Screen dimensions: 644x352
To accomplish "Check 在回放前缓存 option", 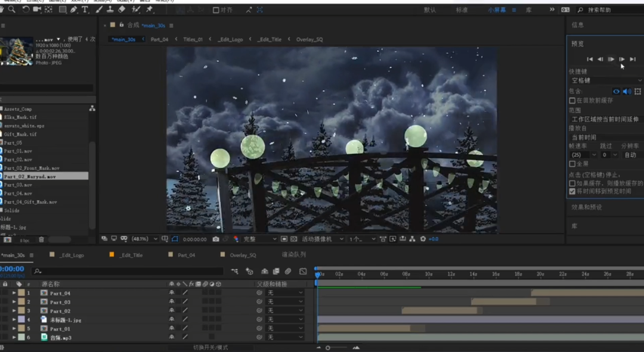I will tap(572, 101).
